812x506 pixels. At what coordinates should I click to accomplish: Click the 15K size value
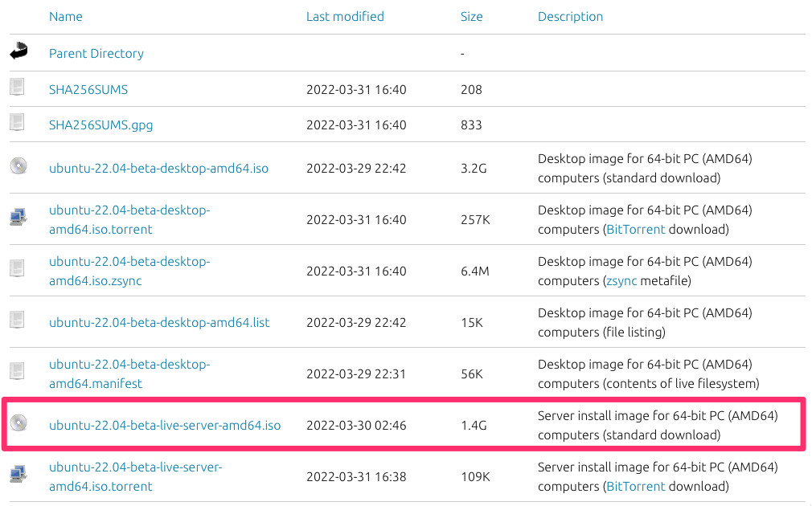tap(472, 322)
